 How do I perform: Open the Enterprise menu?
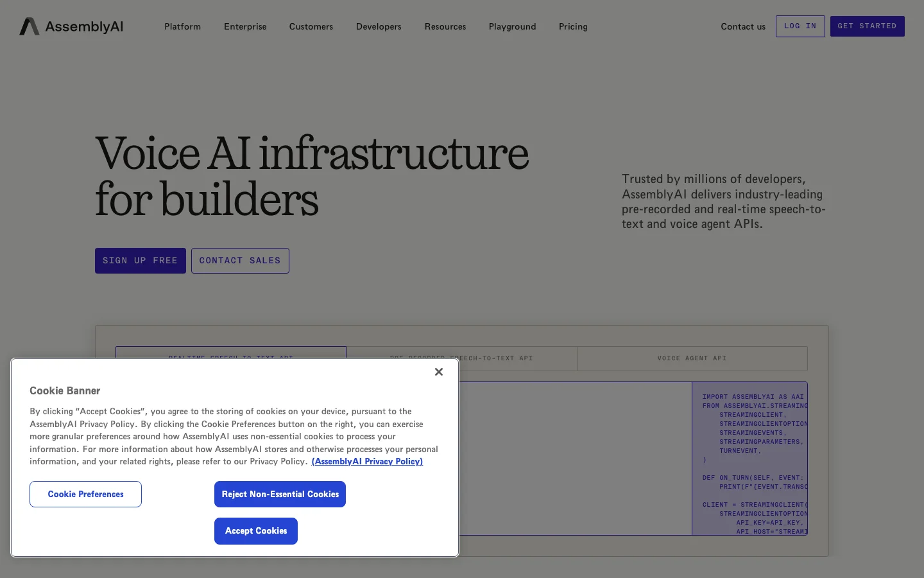tap(245, 26)
